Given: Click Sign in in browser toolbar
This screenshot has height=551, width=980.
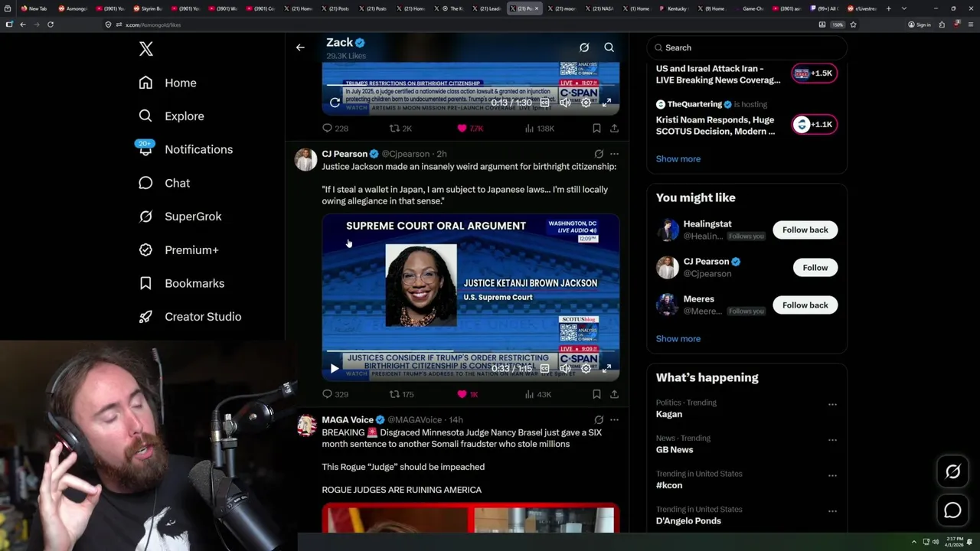Looking at the screenshot, I should click(920, 24).
